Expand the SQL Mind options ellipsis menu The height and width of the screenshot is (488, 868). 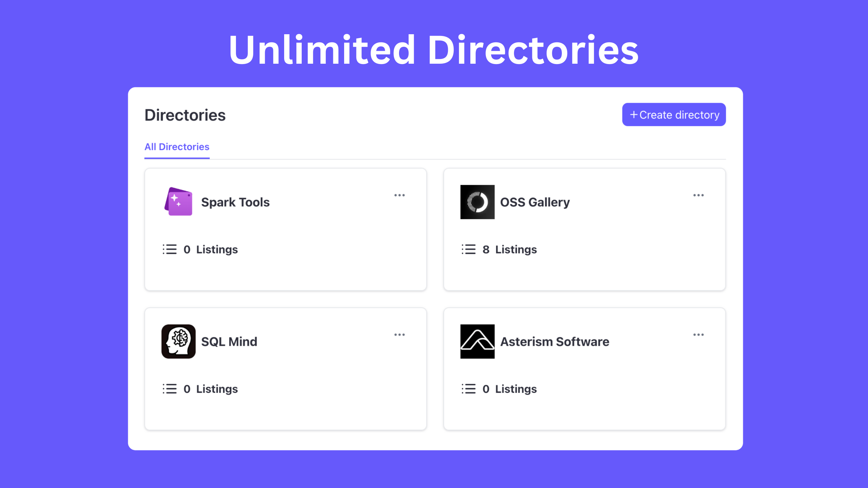click(x=399, y=335)
